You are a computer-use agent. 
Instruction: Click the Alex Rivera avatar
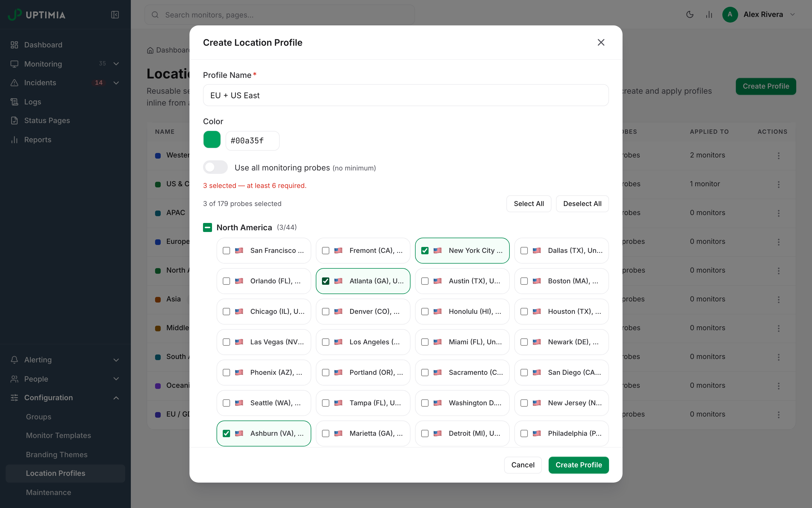(x=730, y=14)
